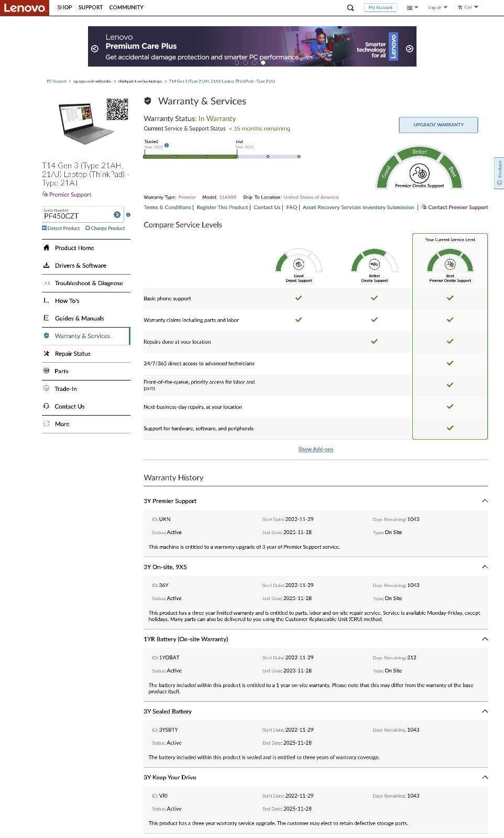Collapse the 3Y Premier Support section
This screenshot has width=504, height=838.
click(x=485, y=501)
